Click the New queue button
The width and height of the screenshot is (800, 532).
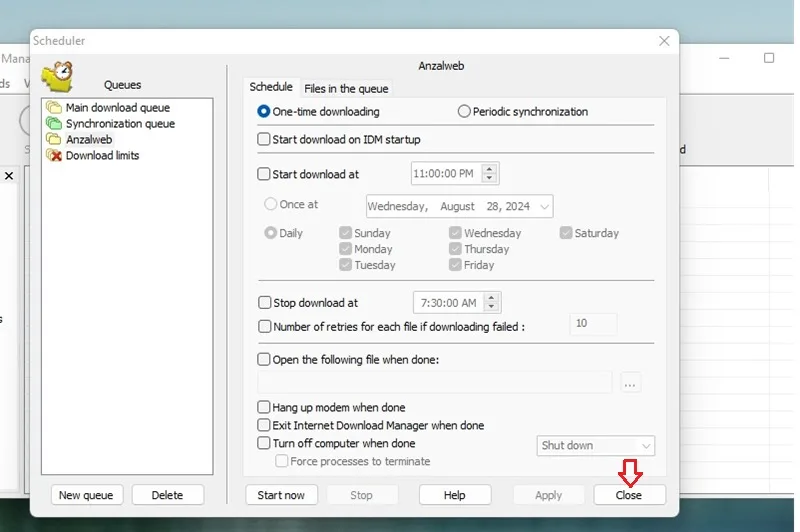86,495
